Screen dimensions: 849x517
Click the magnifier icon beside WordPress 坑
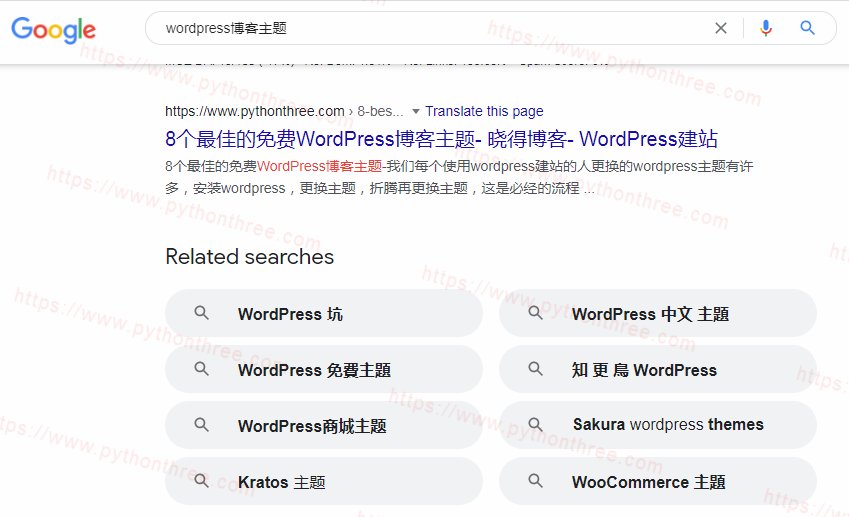pos(201,313)
